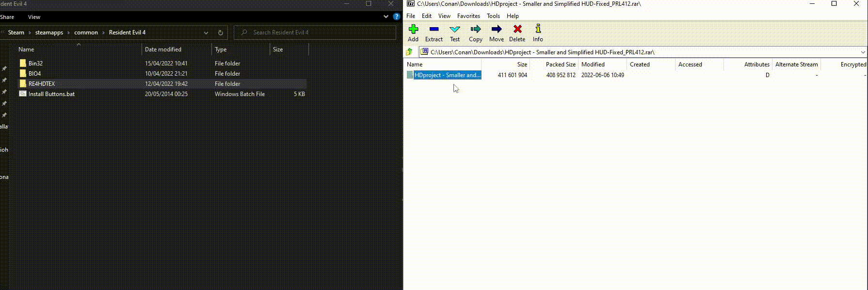Go up one folder level in 7-Zip
868x290 pixels.
410,52
